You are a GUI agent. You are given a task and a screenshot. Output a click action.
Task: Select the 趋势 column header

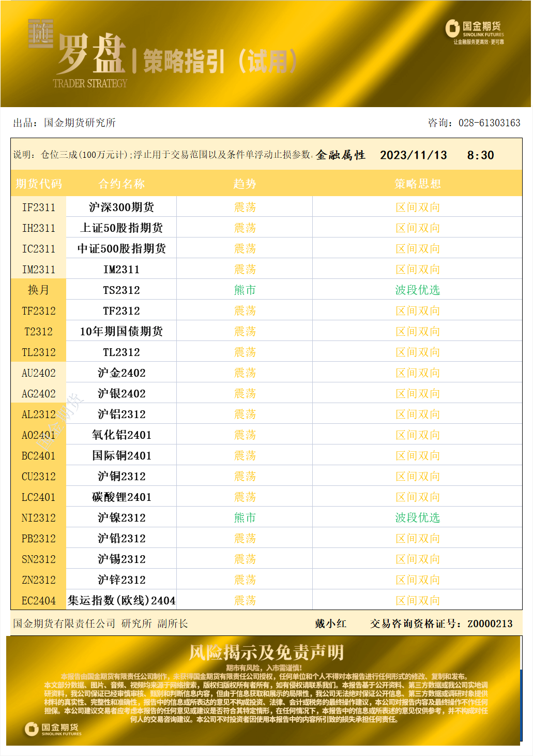[245, 184]
